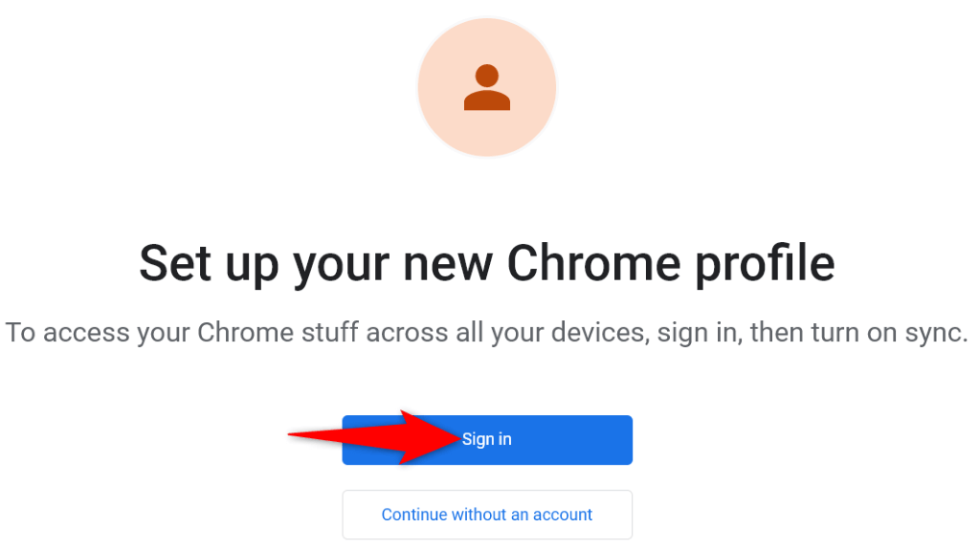Click the shoulders of the avatar silhouette
The width and height of the screenshot is (980, 550).
[487, 99]
